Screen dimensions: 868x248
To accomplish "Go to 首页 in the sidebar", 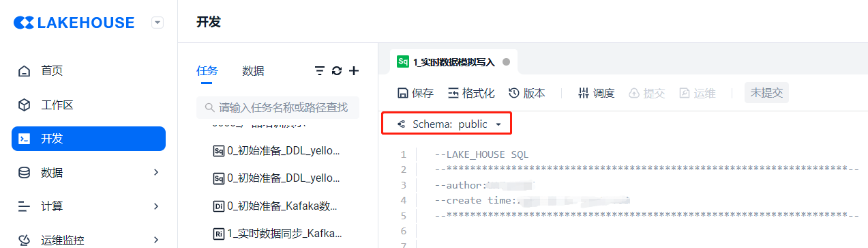I will [52, 71].
